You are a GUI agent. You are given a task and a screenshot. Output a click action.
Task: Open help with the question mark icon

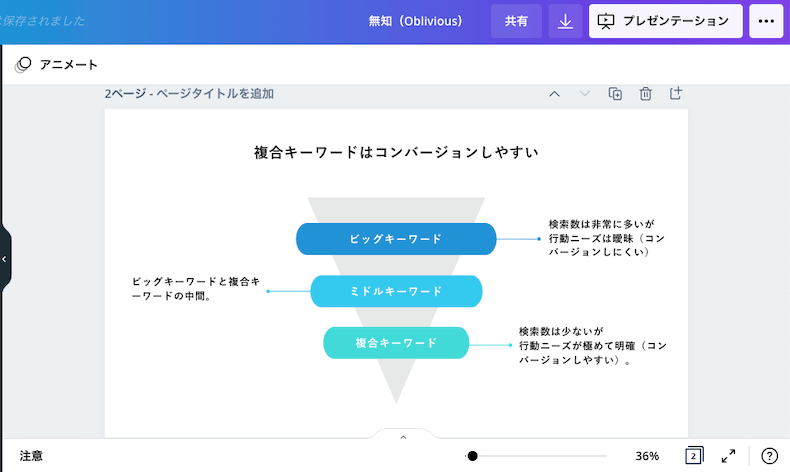click(769, 456)
